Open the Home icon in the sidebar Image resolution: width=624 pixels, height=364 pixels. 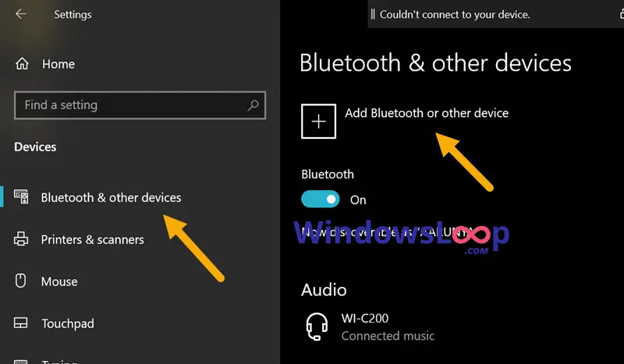pos(22,64)
